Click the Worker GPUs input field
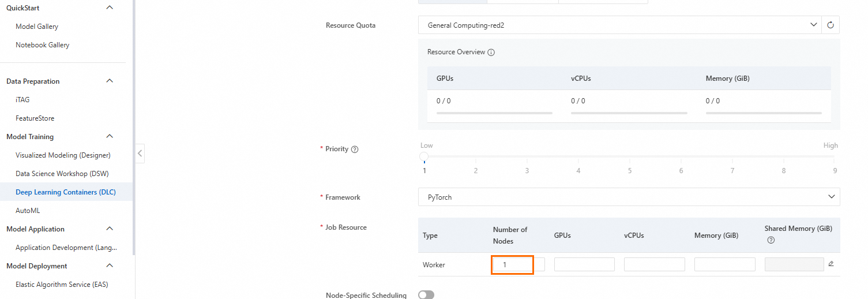The image size is (868, 299). click(584, 265)
